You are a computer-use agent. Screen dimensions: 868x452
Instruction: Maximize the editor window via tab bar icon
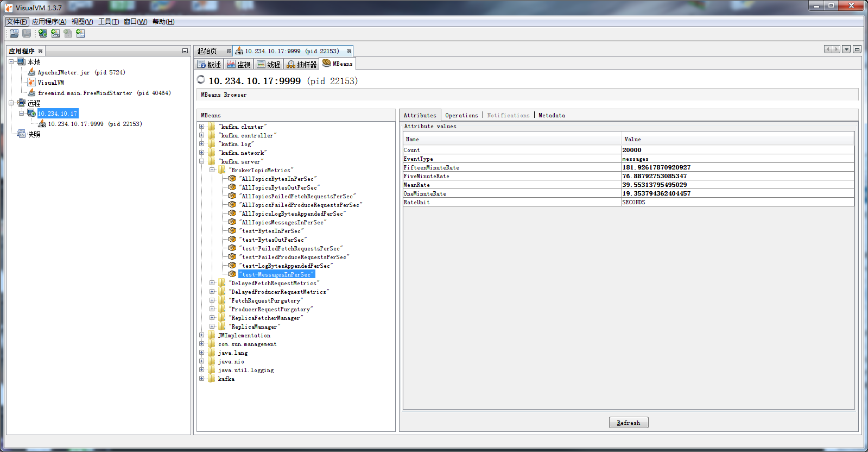857,49
